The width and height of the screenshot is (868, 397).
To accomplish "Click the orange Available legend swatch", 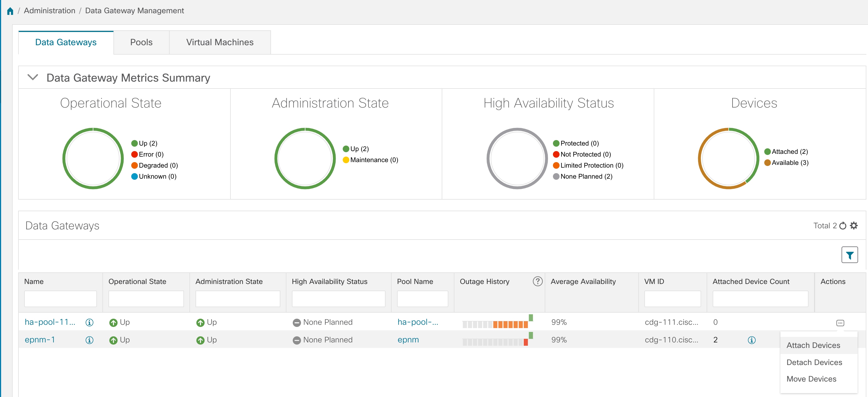I will point(767,163).
